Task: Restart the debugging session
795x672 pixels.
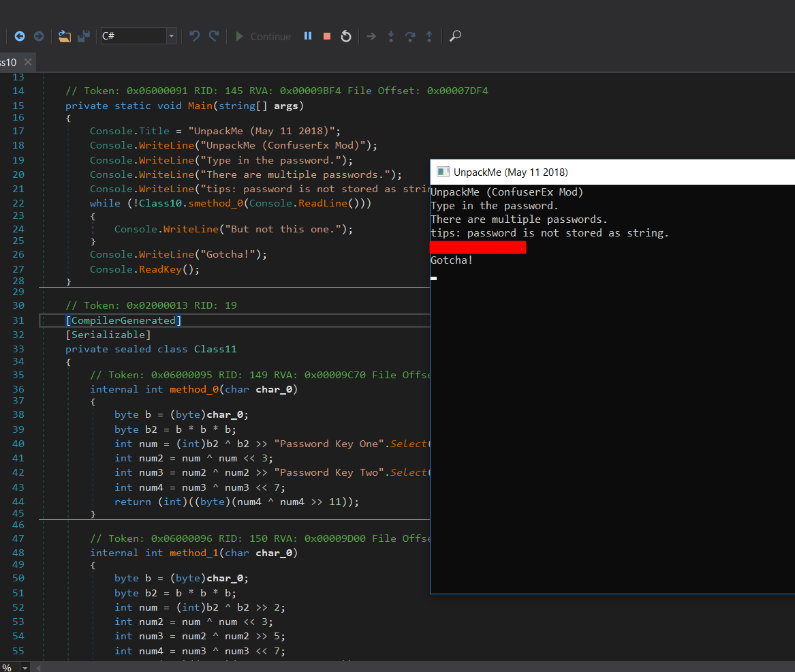Action: click(x=346, y=36)
